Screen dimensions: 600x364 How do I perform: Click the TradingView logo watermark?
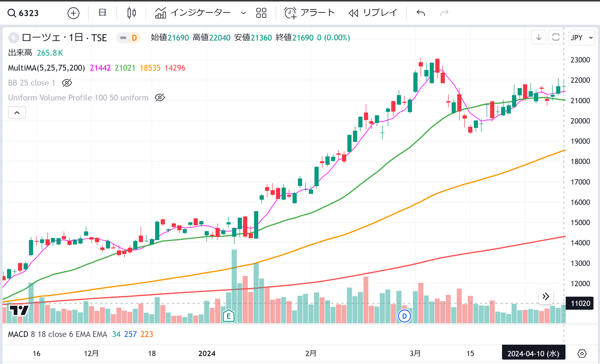tap(19, 310)
